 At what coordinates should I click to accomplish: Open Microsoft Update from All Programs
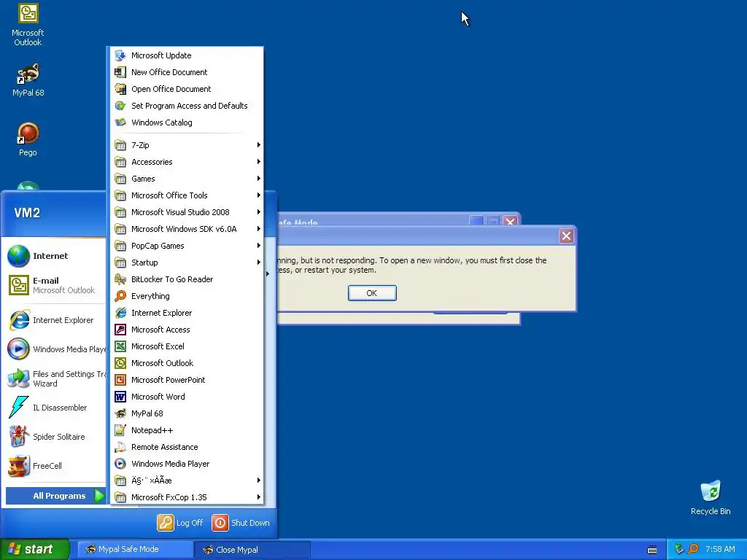(186, 55)
